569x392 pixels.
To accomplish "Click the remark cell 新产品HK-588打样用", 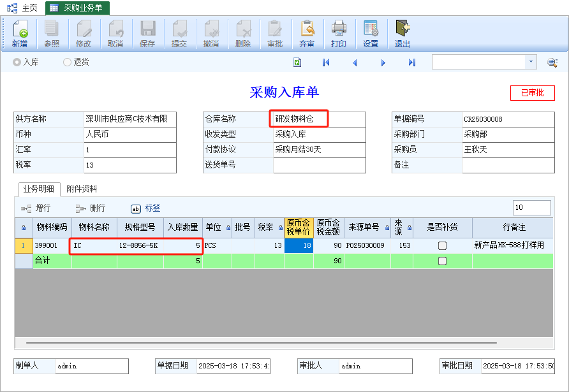I will tap(512, 246).
